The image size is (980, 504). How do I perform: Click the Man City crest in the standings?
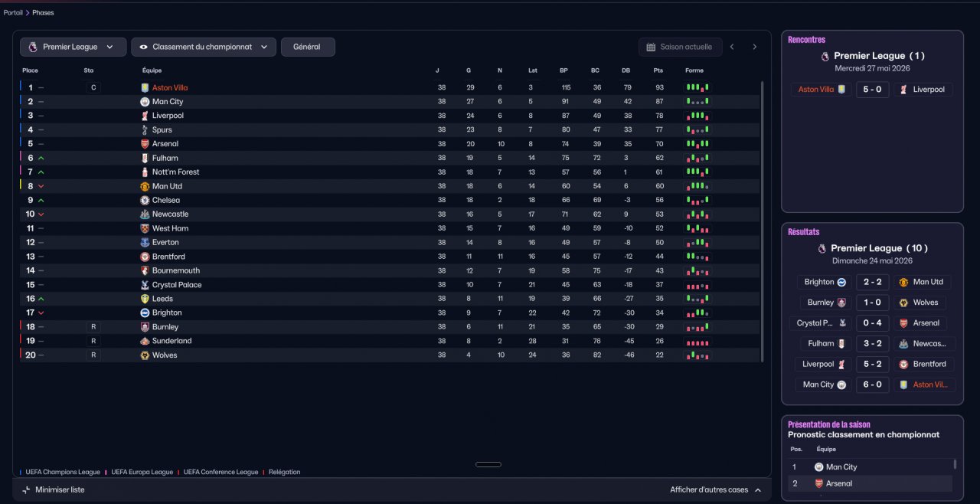click(x=145, y=102)
